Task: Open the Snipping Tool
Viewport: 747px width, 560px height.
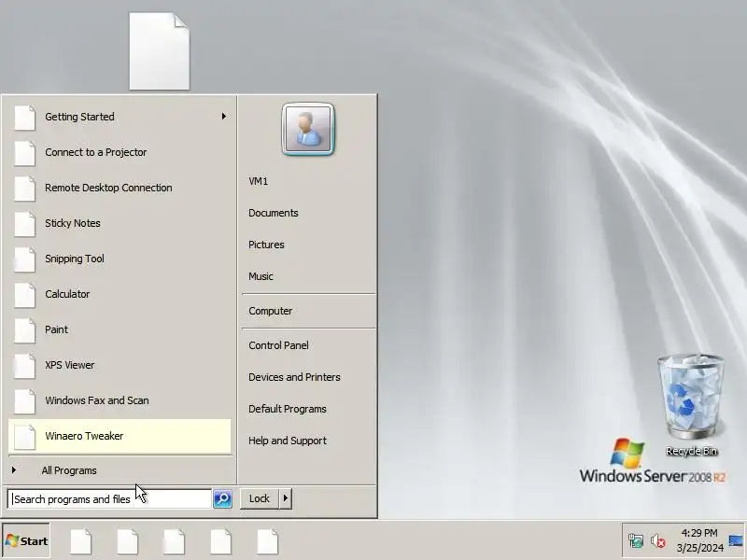Action: tap(120, 259)
